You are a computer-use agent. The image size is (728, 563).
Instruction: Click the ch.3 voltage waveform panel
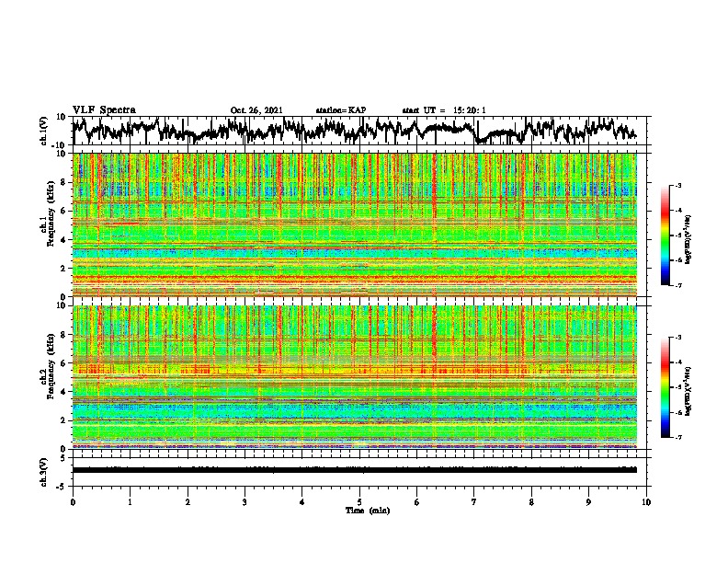coord(358,472)
